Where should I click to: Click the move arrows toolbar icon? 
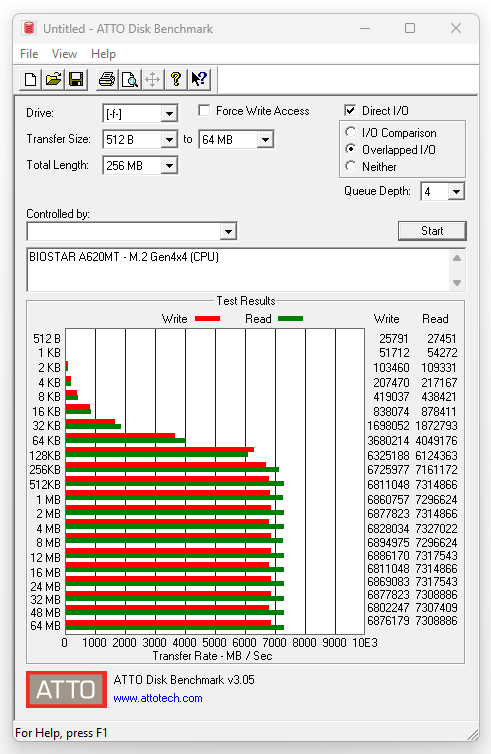(x=152, y=79)
